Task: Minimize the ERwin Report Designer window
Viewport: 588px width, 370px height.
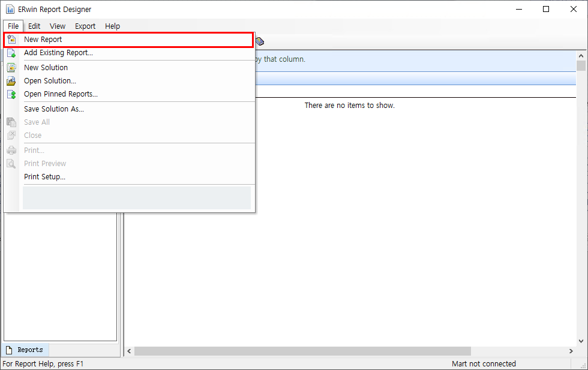Action: click(x=519, y=10)
